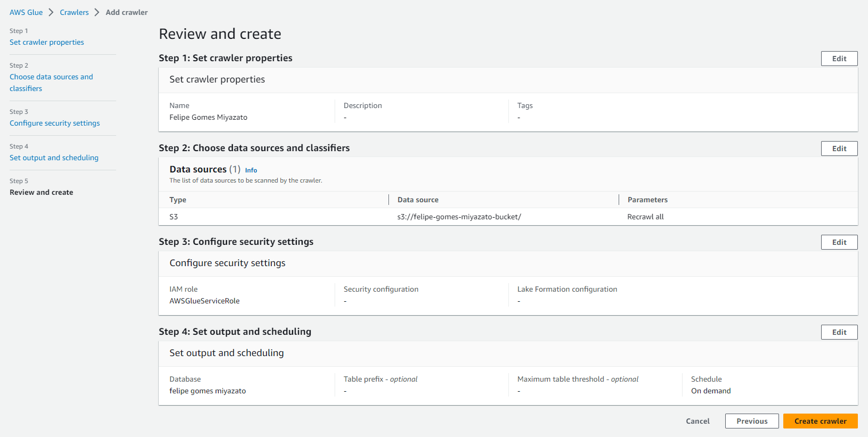
Task: Edit Step 4 output and scheduling
Action: point(839,332)
